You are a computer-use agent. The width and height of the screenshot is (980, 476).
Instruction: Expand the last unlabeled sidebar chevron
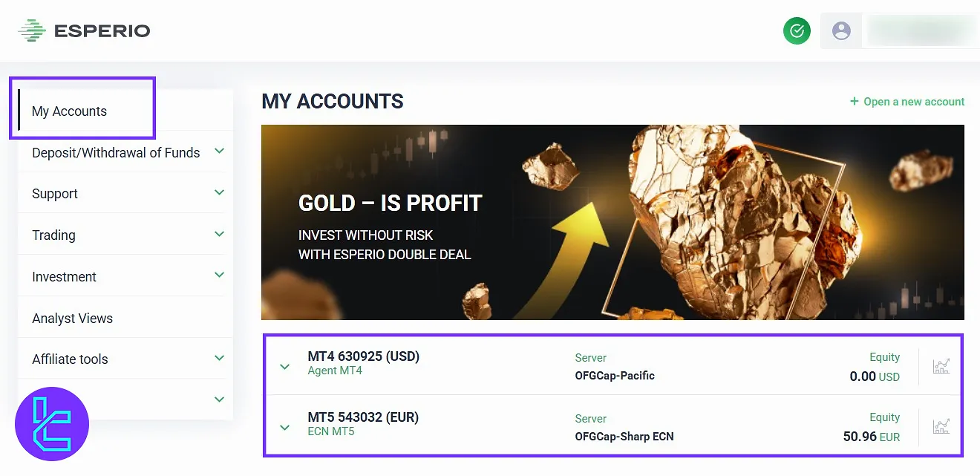(x=219, y=400)
